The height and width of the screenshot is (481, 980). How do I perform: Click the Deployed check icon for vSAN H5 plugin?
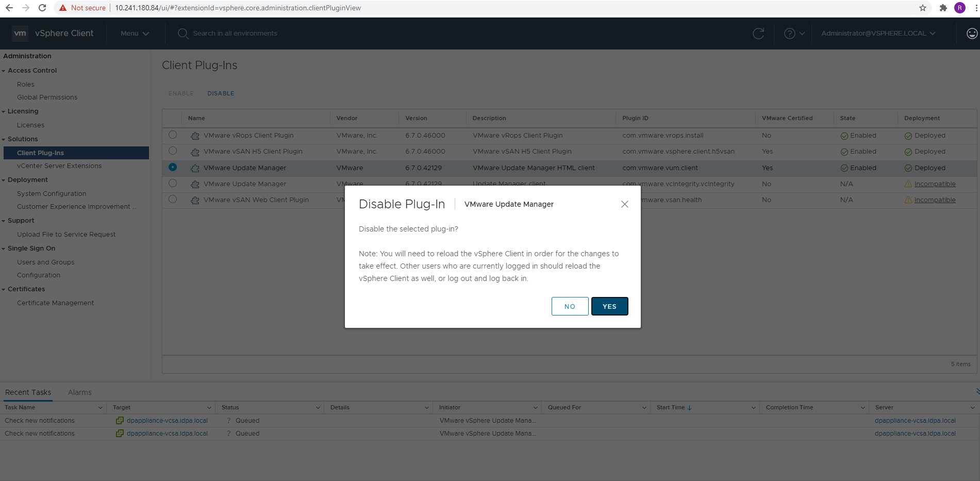[x=908, y=152]
